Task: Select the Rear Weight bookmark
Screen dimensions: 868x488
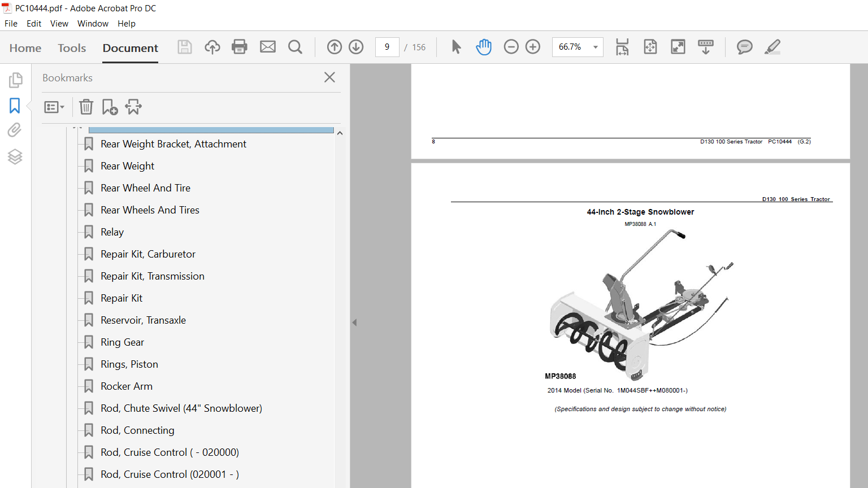Action: 127,166
